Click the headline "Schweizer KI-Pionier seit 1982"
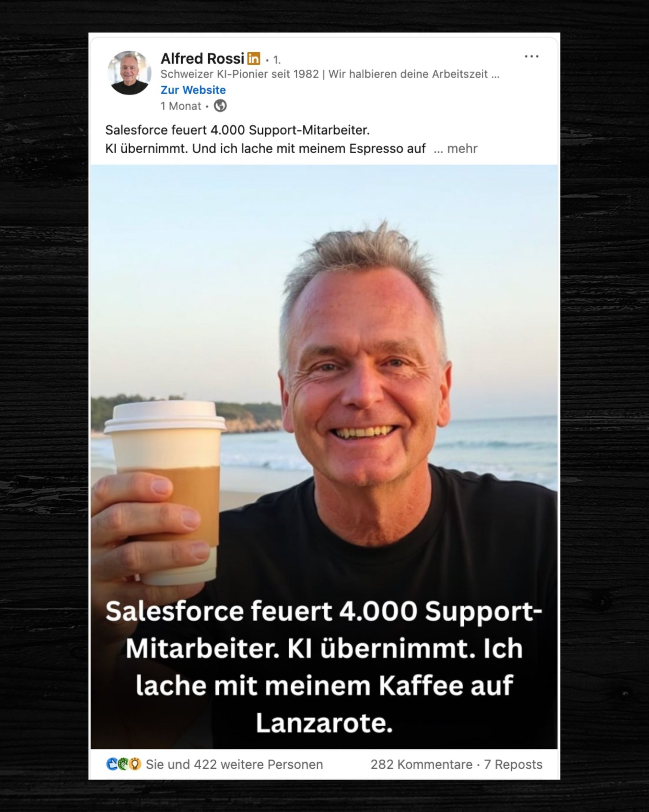 (x=239, y=74)
